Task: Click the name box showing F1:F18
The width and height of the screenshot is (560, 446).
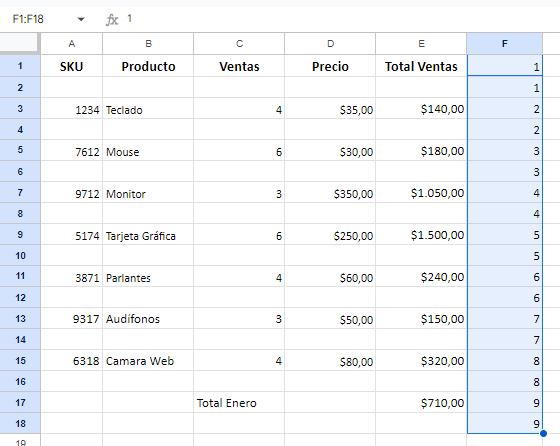Action: coord(28,19)
